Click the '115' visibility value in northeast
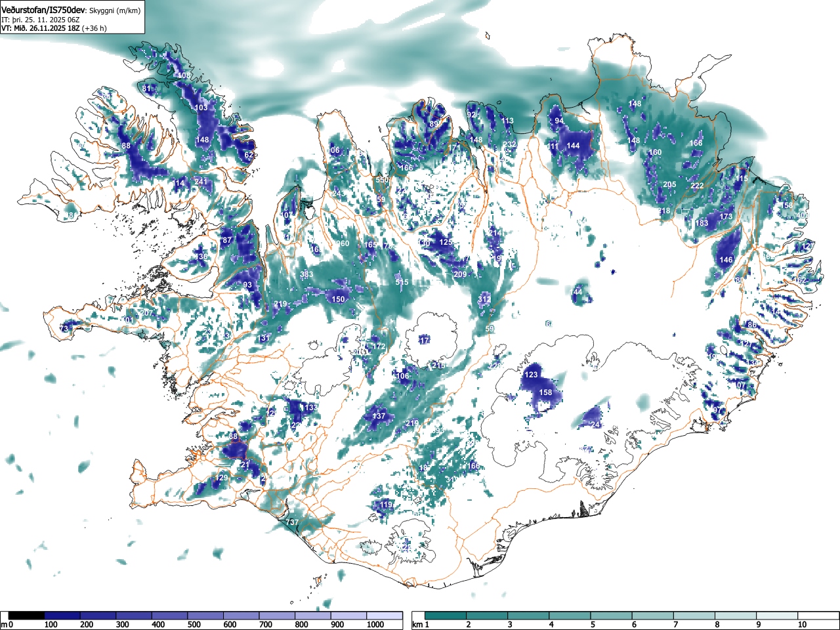 (x=742, y=178)
